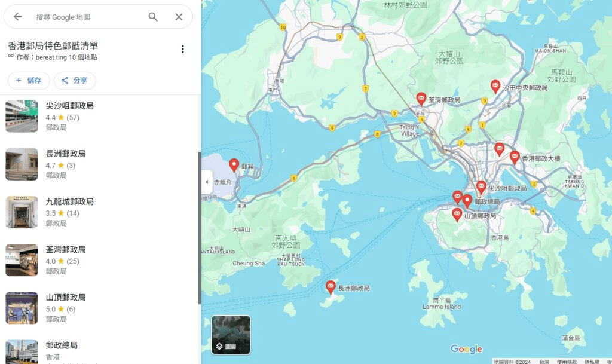Click the 長洲郵政局 map pin

coord(330,287)
